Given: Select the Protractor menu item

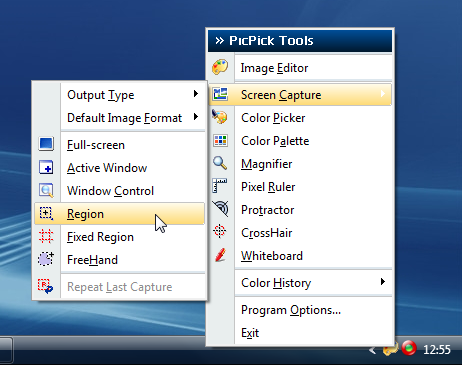Looking at the screenshot, I should click(300, 210).
